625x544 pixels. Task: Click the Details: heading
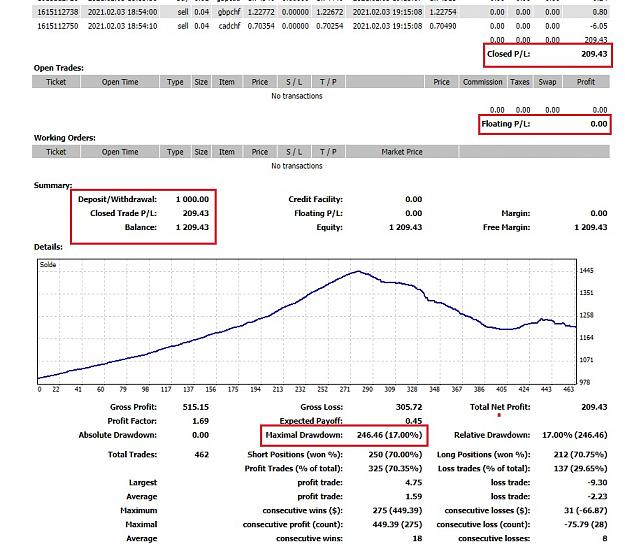pyautogui.click(x=48, y=247)
